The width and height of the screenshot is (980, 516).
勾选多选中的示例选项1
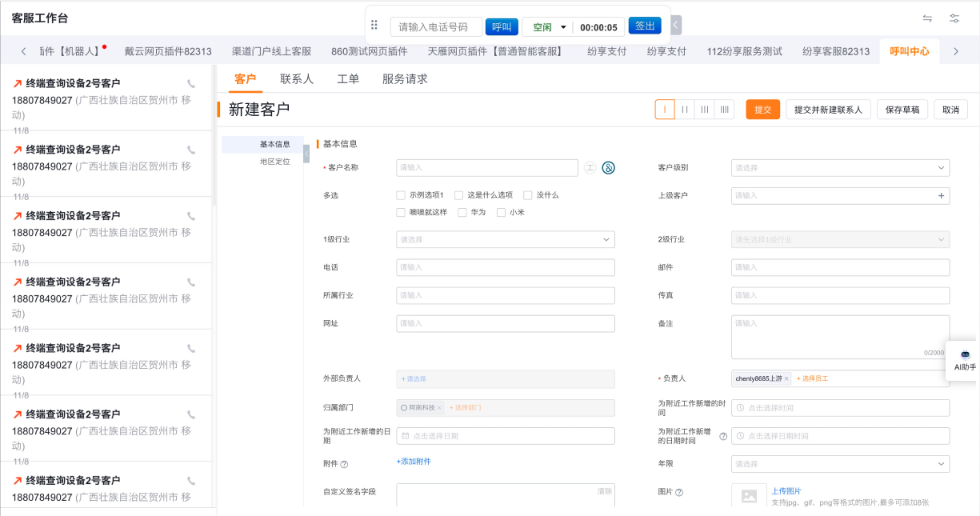[x=401, y=194]
